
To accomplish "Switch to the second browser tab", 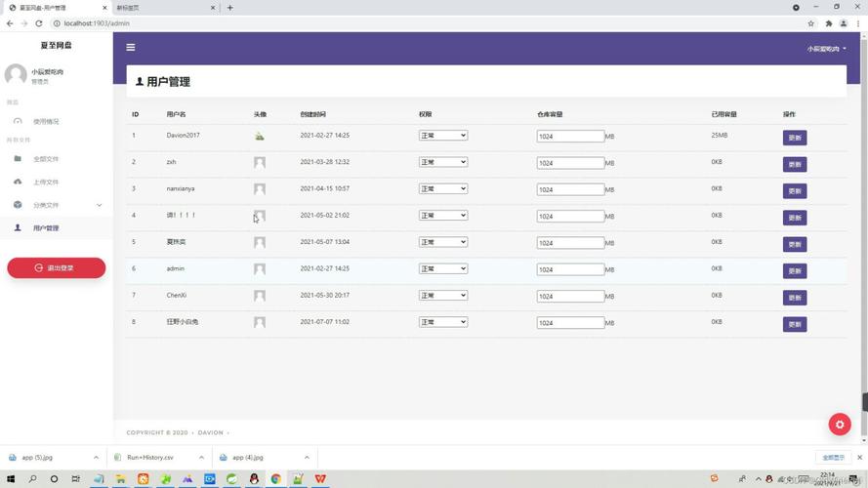I will [x=164, y=8].
